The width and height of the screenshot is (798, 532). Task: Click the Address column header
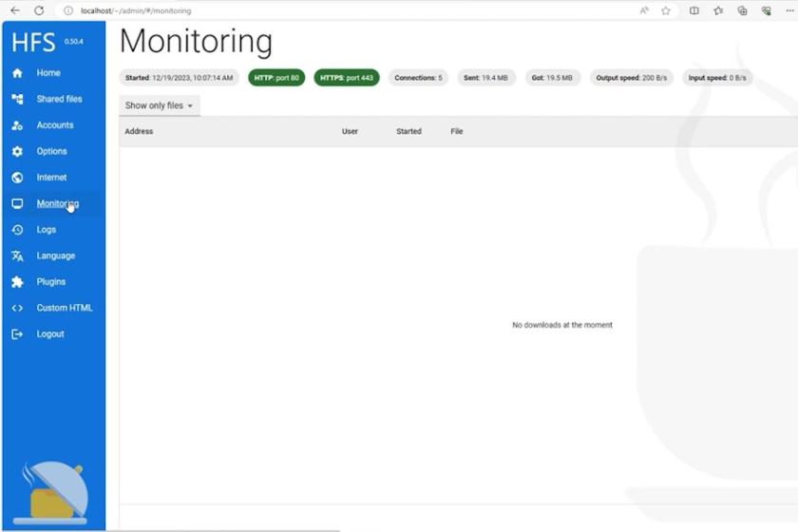coord(139,131)
